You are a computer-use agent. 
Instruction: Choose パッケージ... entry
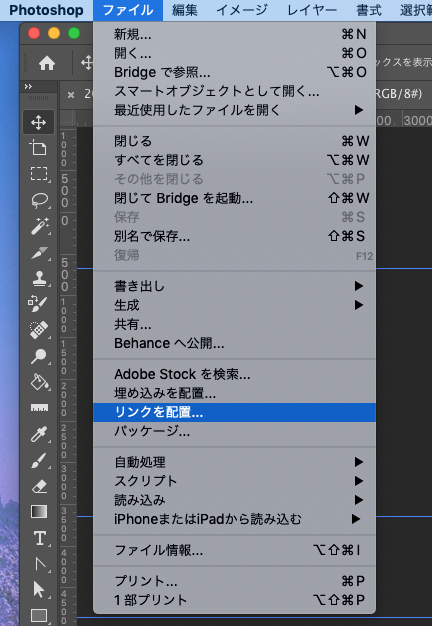234,431
